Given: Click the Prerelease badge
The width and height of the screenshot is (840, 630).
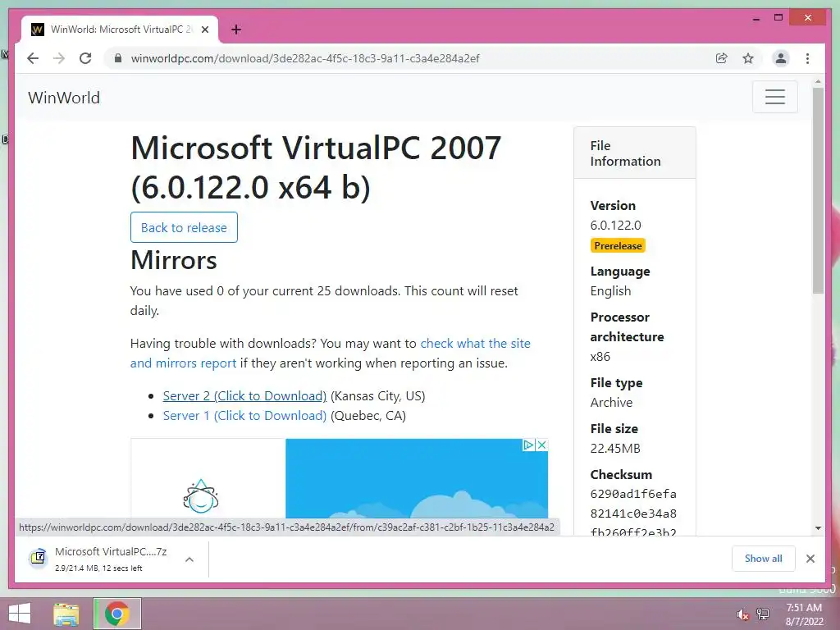Looking at the screenshot, I should coord(618,245).
